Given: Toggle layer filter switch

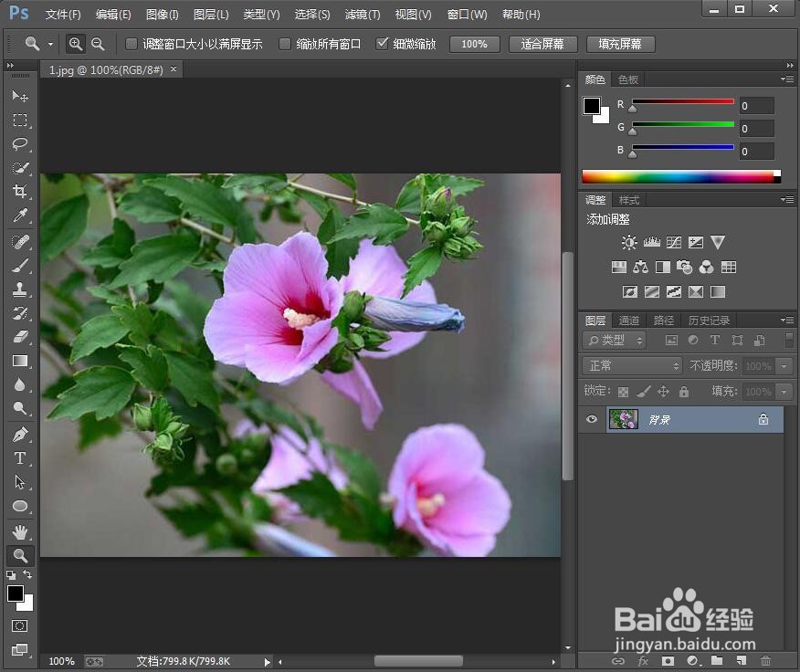Looking at the screenshot, I should click(789, 340).
